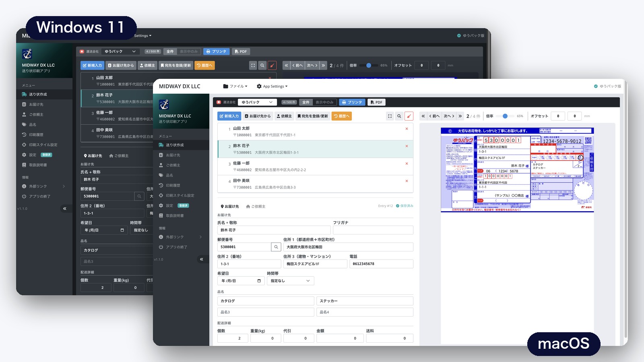Image resolution: width=644 pixels, height=362 pixels.
Task: Collapse the sidebar with double chevron, macOS window
Action: (x=201, y=259)
